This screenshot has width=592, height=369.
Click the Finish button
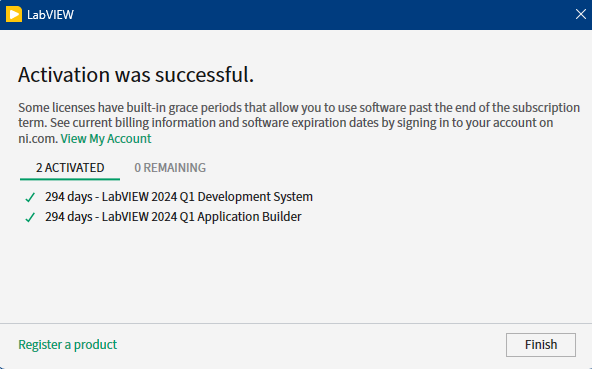[541, 344]
